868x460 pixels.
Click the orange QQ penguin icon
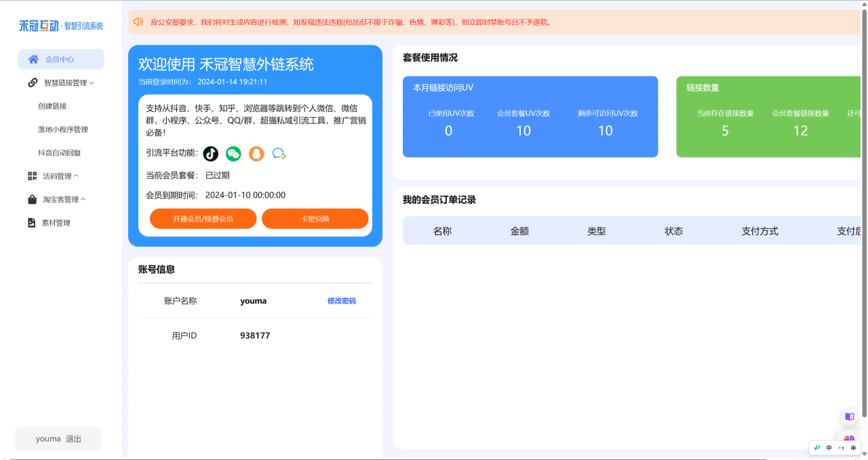[x=256, y=154]
